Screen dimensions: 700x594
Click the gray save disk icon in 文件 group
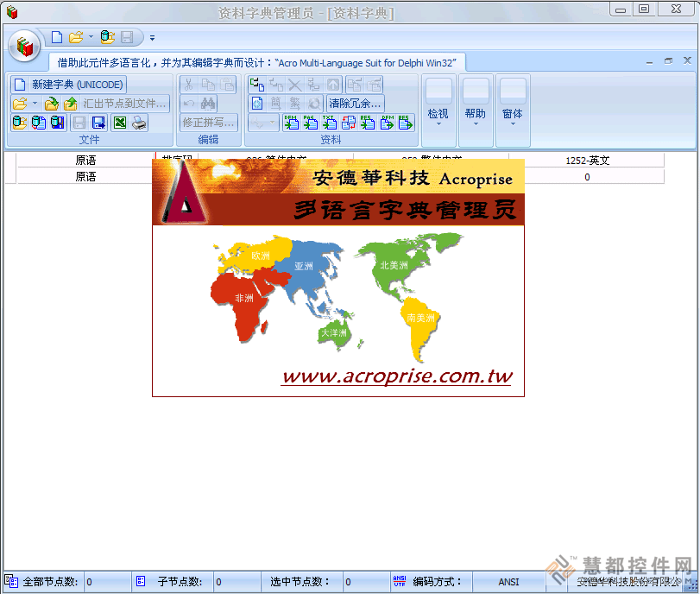(x=79, y=123)
